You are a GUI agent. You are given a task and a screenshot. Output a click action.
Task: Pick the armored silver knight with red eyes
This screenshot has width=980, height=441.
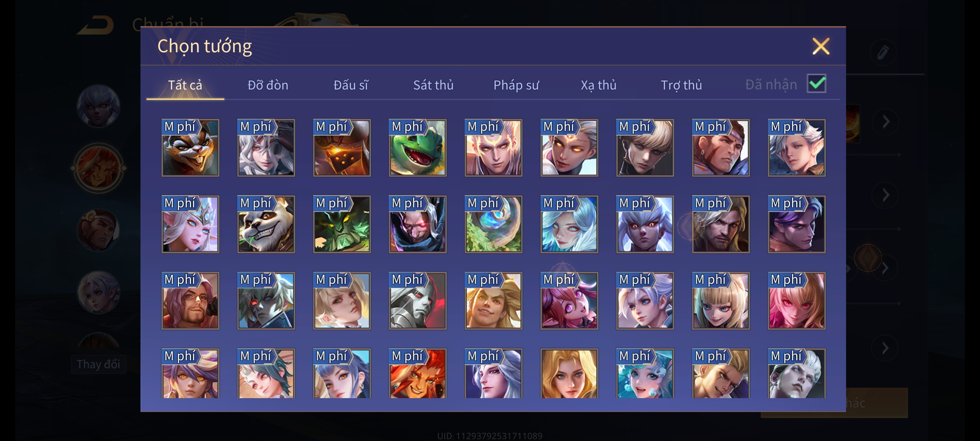(x=417, y=301)
